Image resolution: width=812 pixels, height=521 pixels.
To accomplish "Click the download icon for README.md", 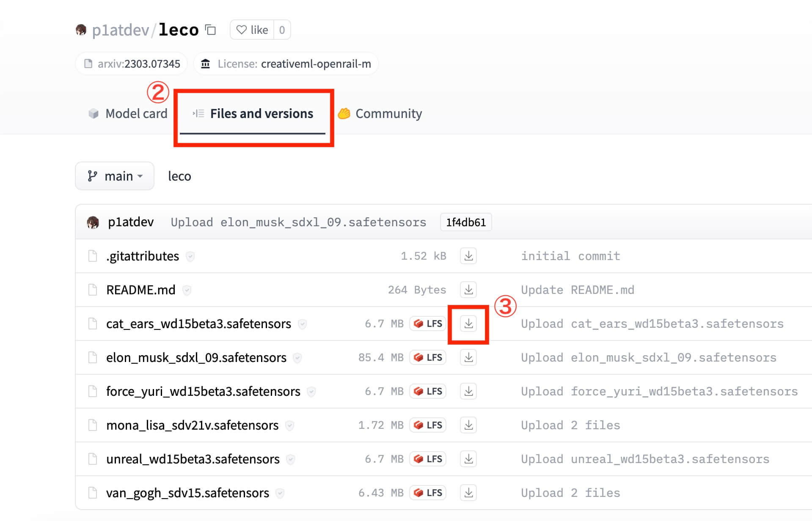I will [x=468, y=290].
